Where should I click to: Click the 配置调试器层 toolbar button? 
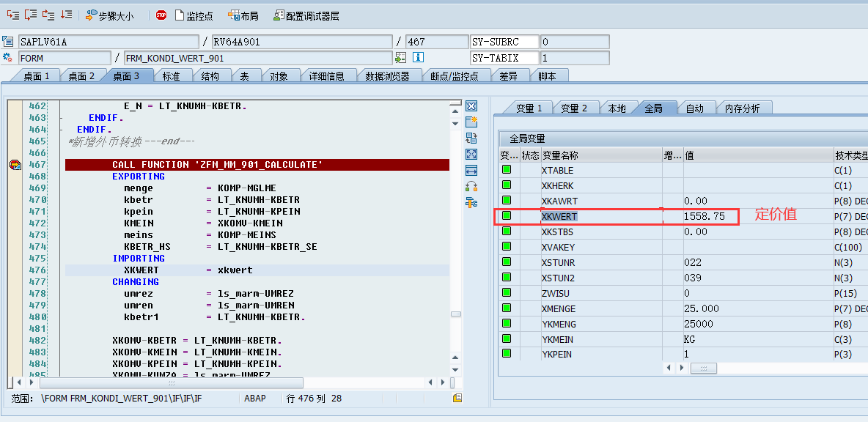click(x=308, y=13)
